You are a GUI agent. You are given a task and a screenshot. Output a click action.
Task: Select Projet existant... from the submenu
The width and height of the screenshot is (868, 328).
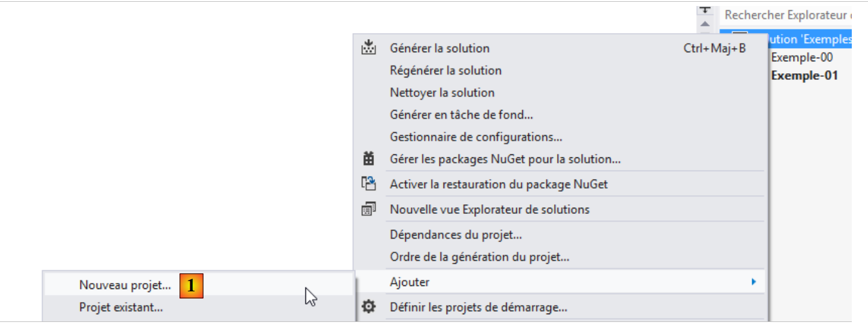tap(121, 308)
